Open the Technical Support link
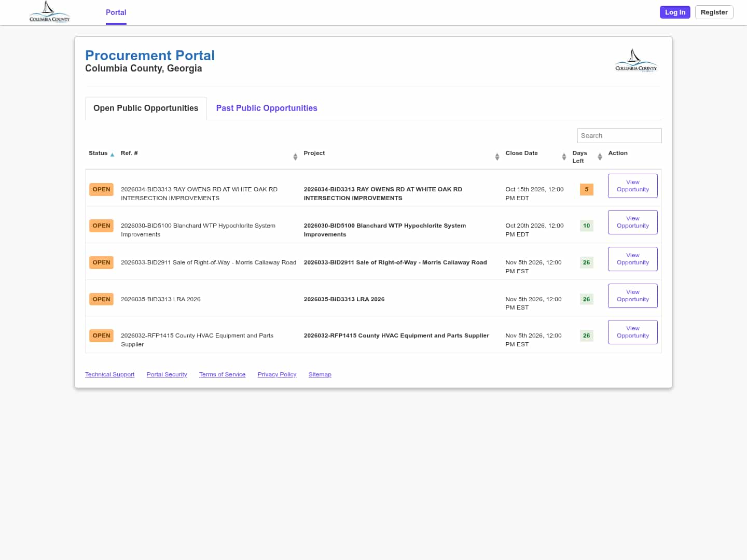This screenshot has width=747, height=560. pyautogui.click(x=110, y=374)
